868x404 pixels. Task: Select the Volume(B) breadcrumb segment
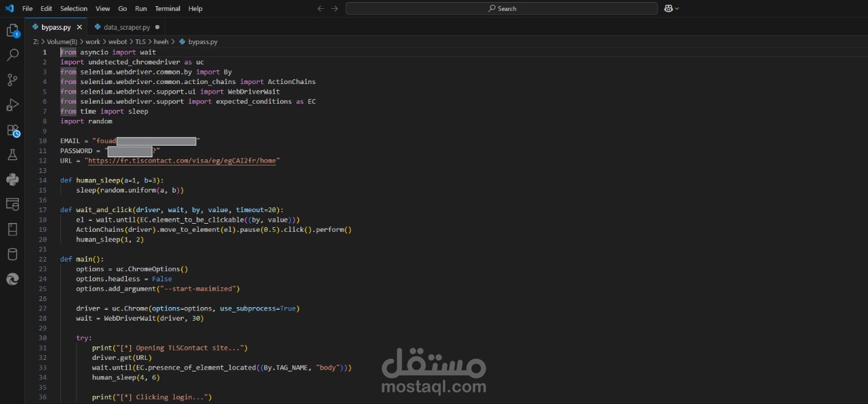coord(62,41)
